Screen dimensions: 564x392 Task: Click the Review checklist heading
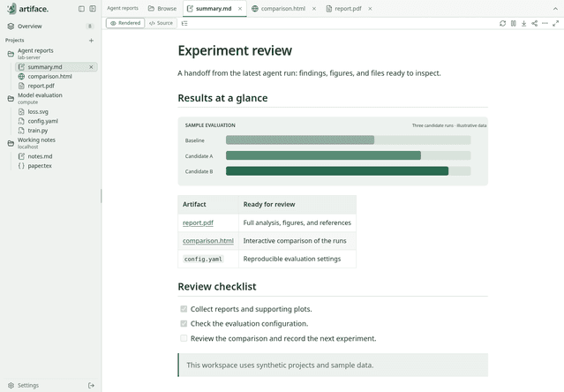click(217, 286)
